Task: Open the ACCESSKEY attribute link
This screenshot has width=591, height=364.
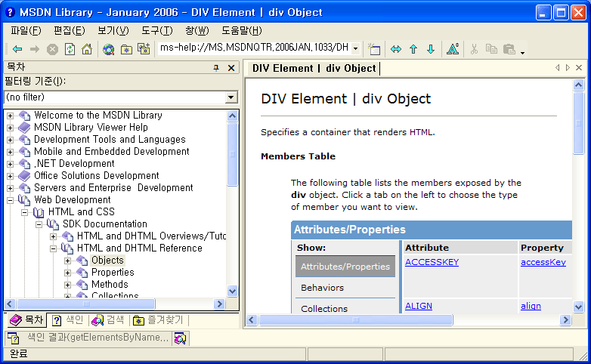Action: pos(432,262)
